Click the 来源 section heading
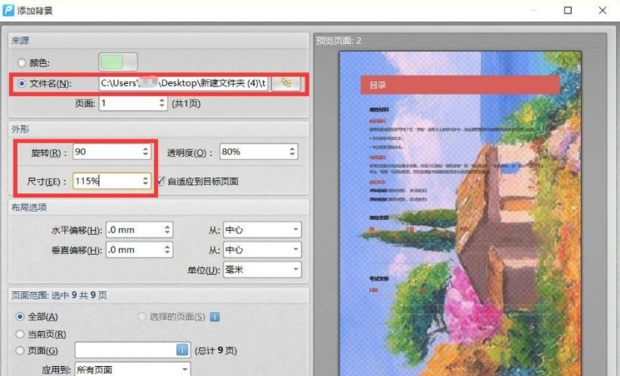620x376 pixels. tap(20, 40)
